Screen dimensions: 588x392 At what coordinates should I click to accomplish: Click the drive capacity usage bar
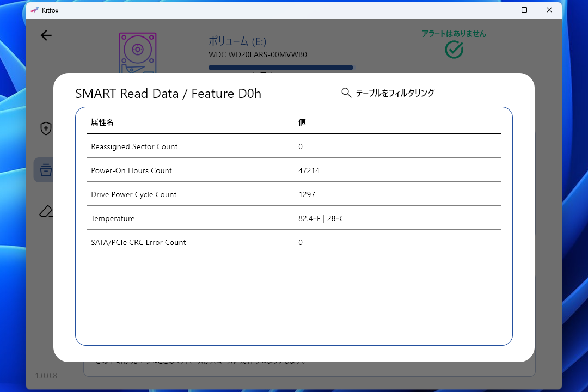280,67
